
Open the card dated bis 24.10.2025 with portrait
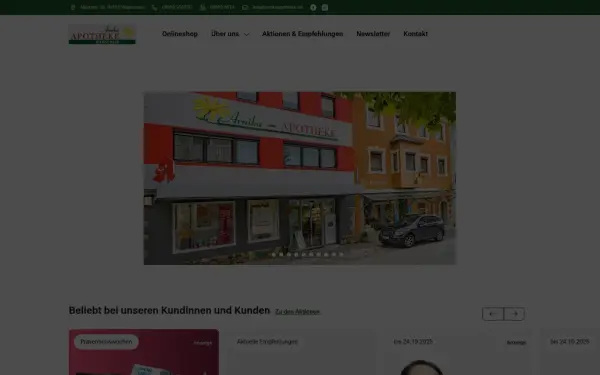[x=458, y=352]
